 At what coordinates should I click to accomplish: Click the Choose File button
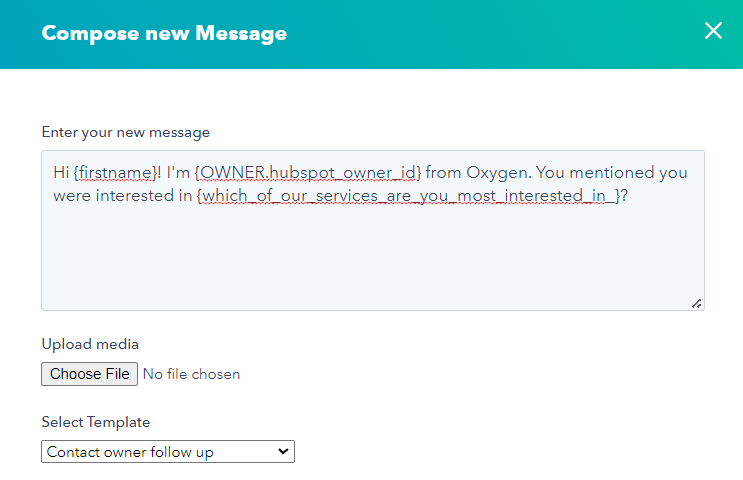89,374
